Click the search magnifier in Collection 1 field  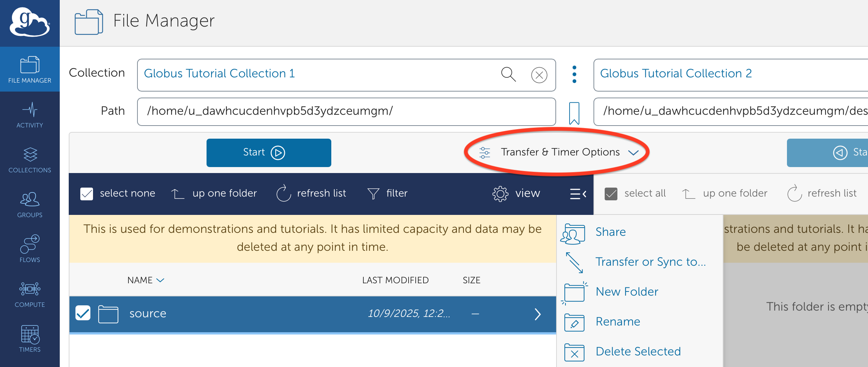click(508, 74)
